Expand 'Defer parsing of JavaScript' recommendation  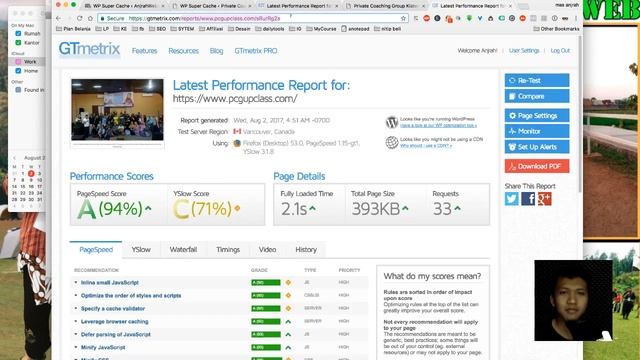coord(116,334)
